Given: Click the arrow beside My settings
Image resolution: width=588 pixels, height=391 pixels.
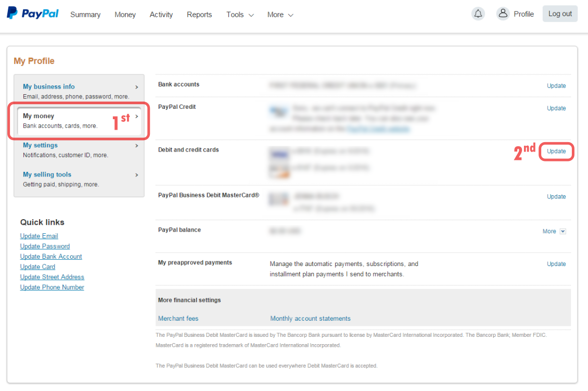Looking at the screenshot, I should 136,146.
